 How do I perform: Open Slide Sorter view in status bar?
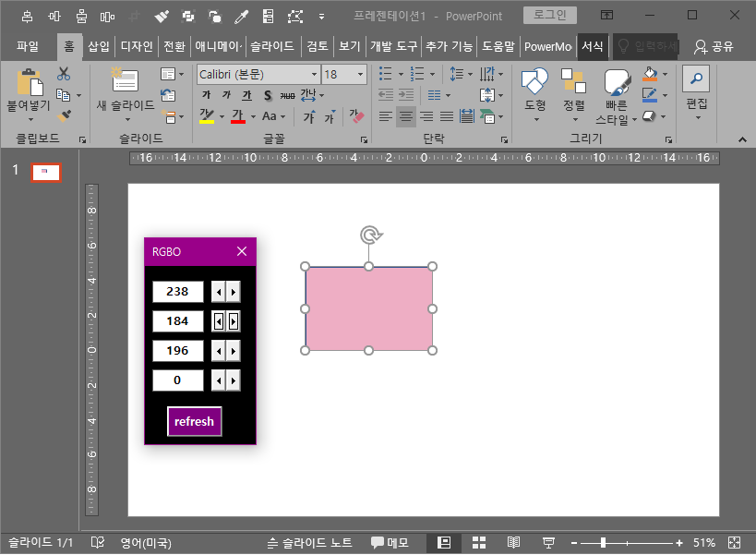[x=479, y=542]
